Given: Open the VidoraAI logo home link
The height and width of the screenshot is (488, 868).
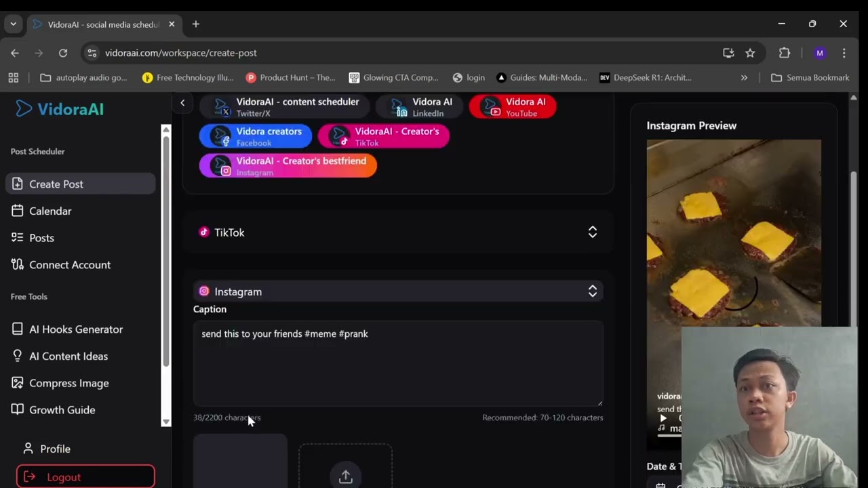Looking at the screenshot, I should pos(60,108).
